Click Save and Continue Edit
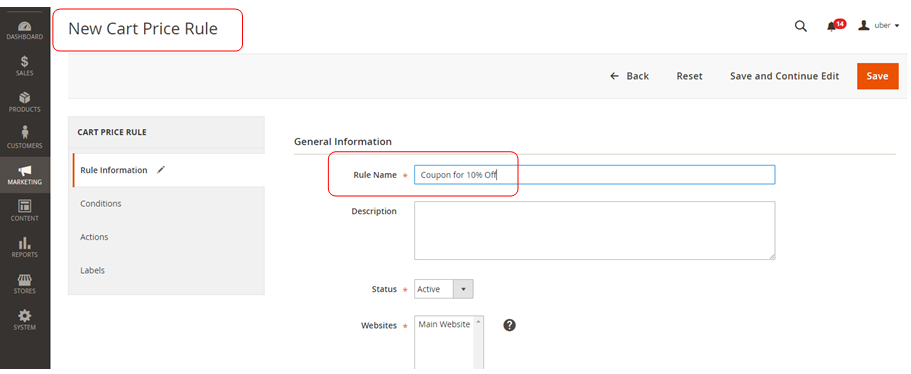Image resolution: width=911 pixels, height=374 pixels. (x=784, y=76)
